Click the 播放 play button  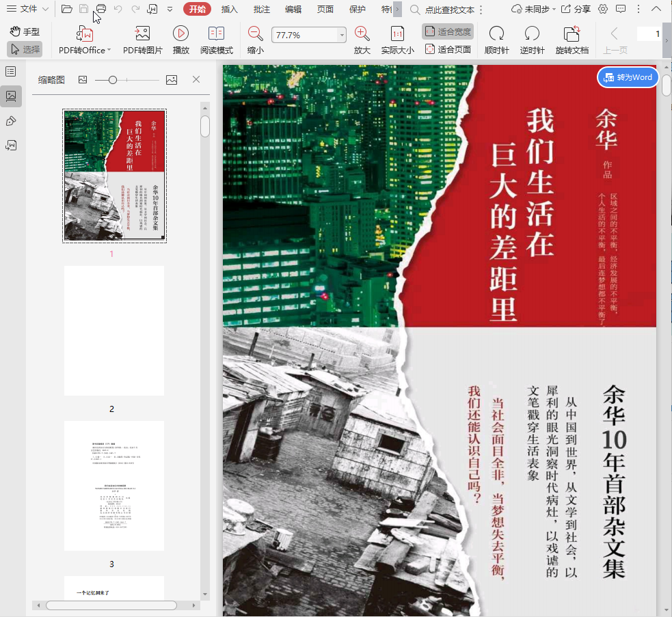click(181, 40)
